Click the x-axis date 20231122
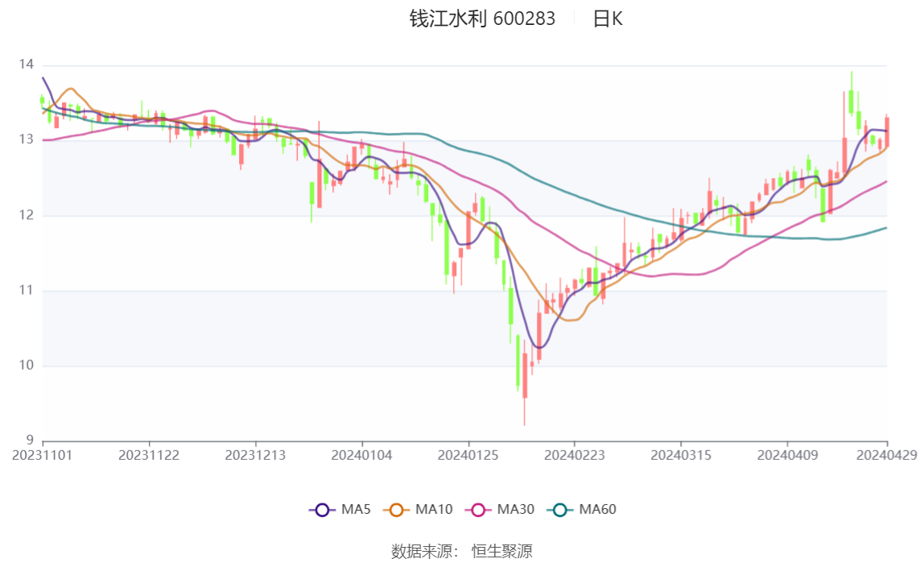 pyautogui.click(x=148, y=455)
